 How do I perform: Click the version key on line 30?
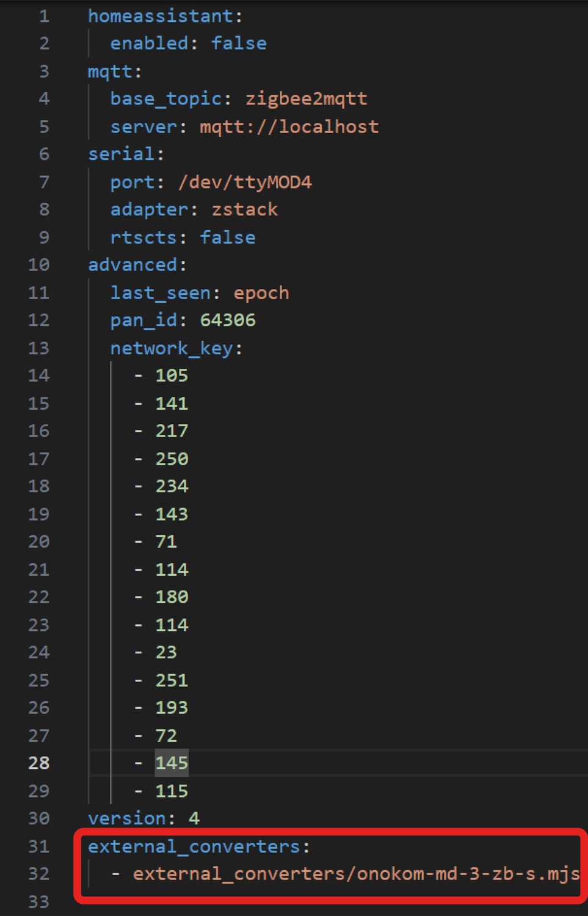[126, 818]
